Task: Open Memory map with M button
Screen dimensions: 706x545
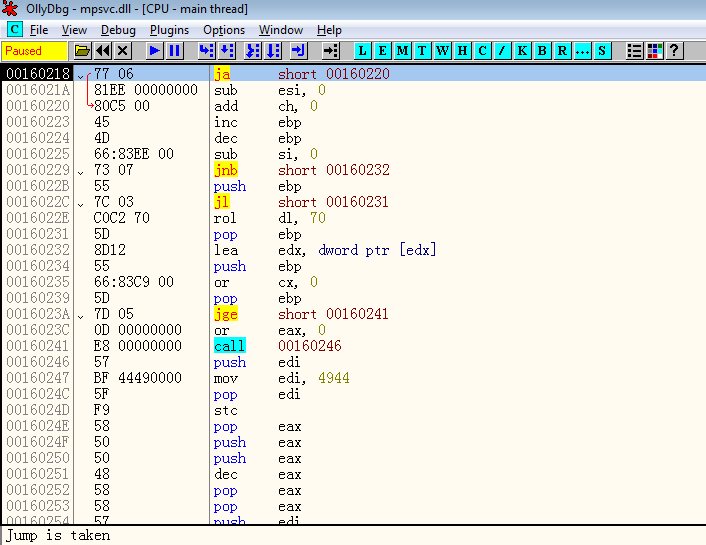Action: click(x=402, y=50)
